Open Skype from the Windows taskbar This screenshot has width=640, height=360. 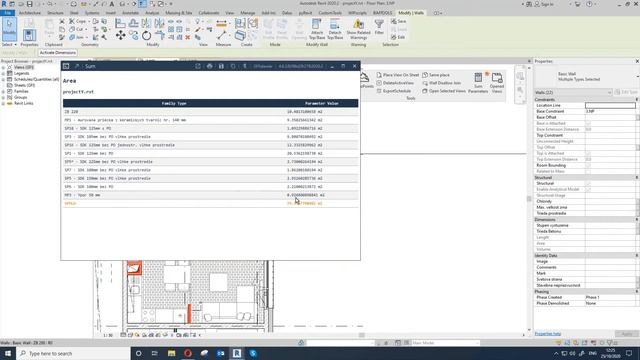coord(253,353)
